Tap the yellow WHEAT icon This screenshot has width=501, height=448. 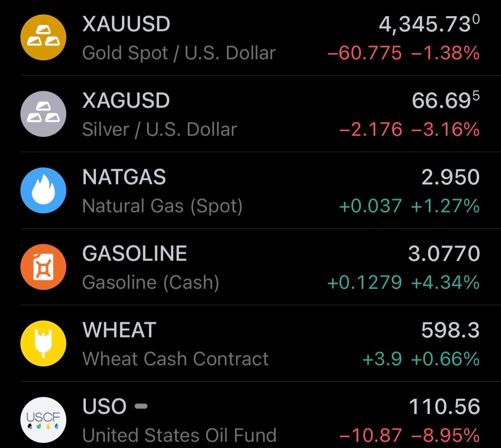(x=43, y=343)
